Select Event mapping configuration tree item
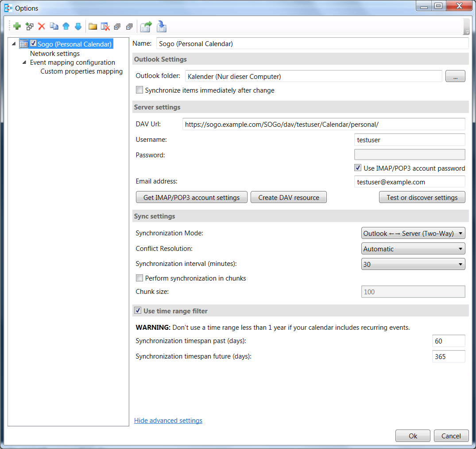The height and width of the screenshot is (449, 476). point(72,62)
